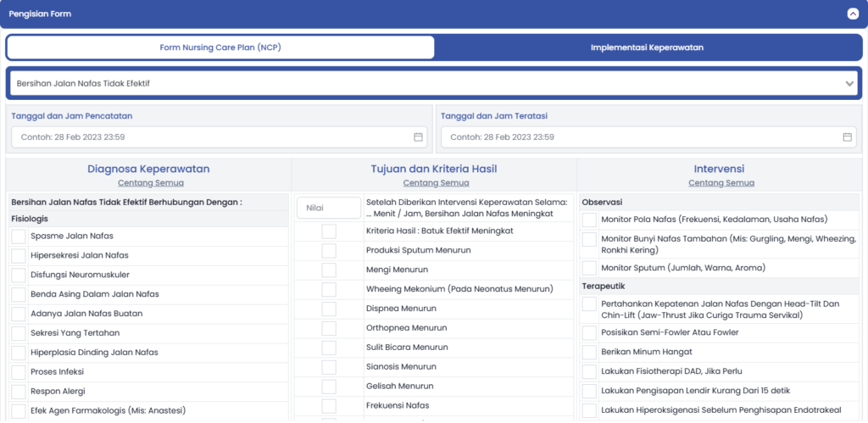The height and width of the screenshot is (423, 868).
Task: Focus the Nilai input field
Action: point(329,208)
